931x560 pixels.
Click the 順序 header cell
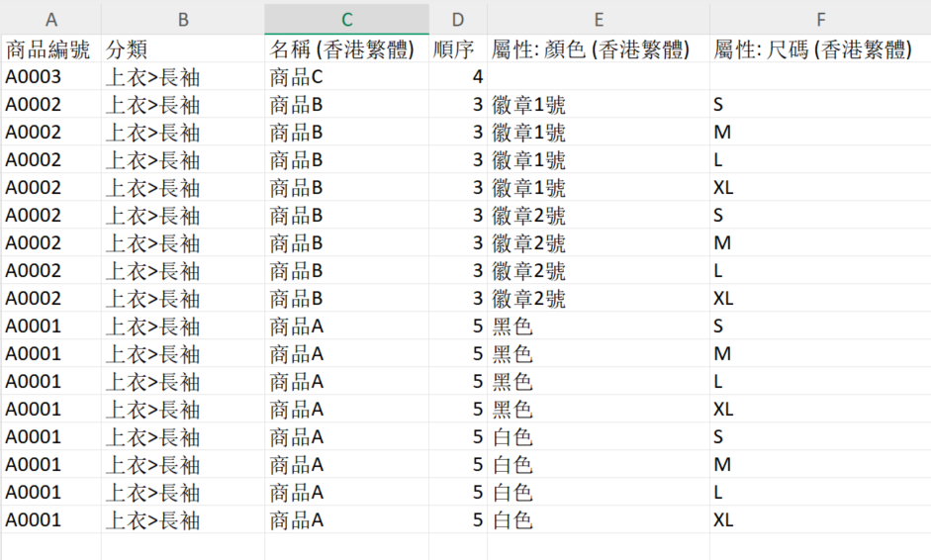tap(457, 49)
